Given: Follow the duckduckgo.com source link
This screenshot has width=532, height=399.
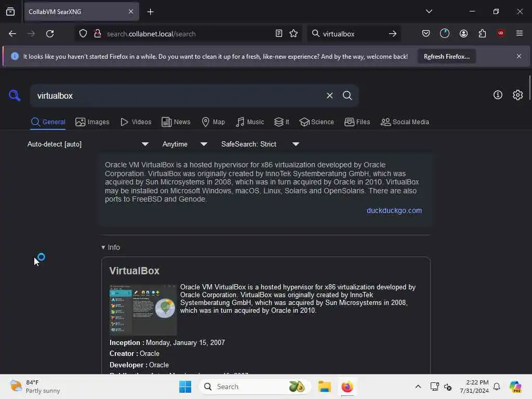Looking at the screenshot, I should [394, 211].
